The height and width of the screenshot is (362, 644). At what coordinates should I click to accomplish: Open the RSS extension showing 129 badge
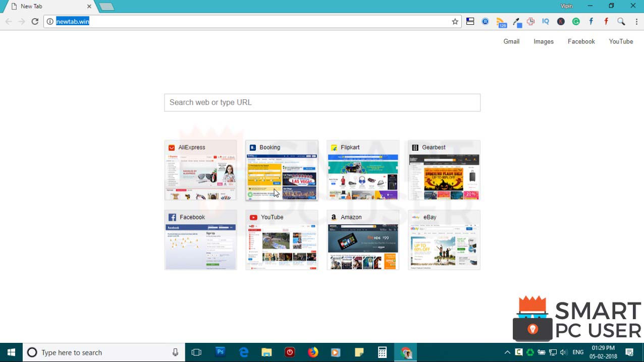[x=501, y=21]
